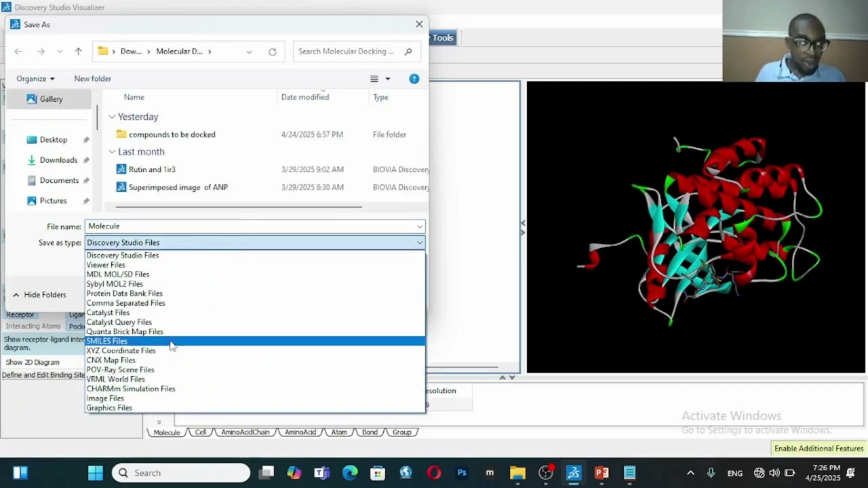Select Catalyst Query Files type
The width and height of the screenshot is (868, 488).
pos(255,322)
